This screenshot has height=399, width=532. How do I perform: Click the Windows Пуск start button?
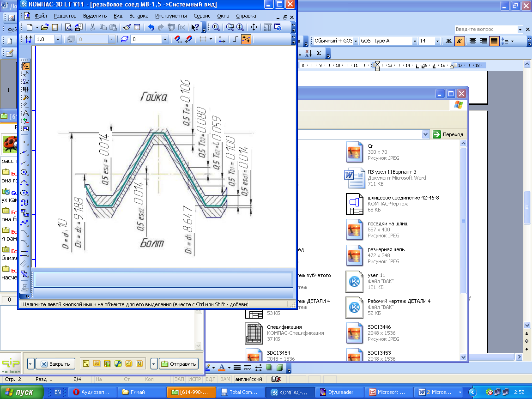point(22,392)
